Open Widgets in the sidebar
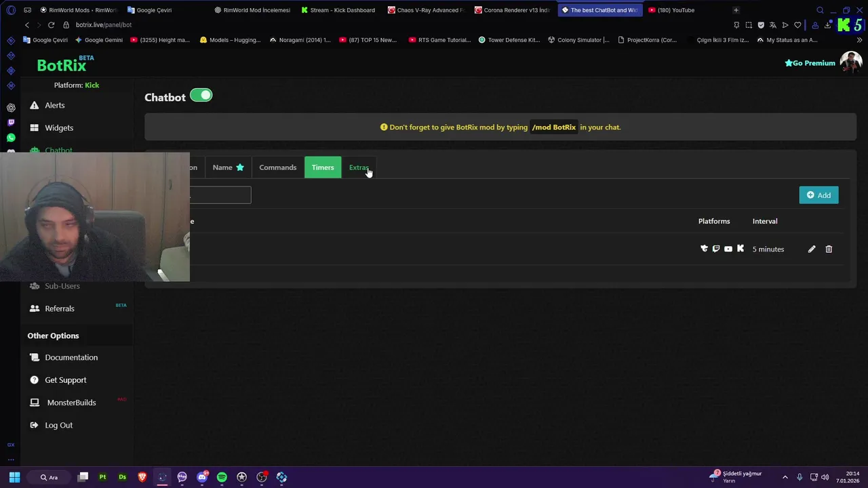The height and width of the screenshot is (488, 868). coord(59,127)
